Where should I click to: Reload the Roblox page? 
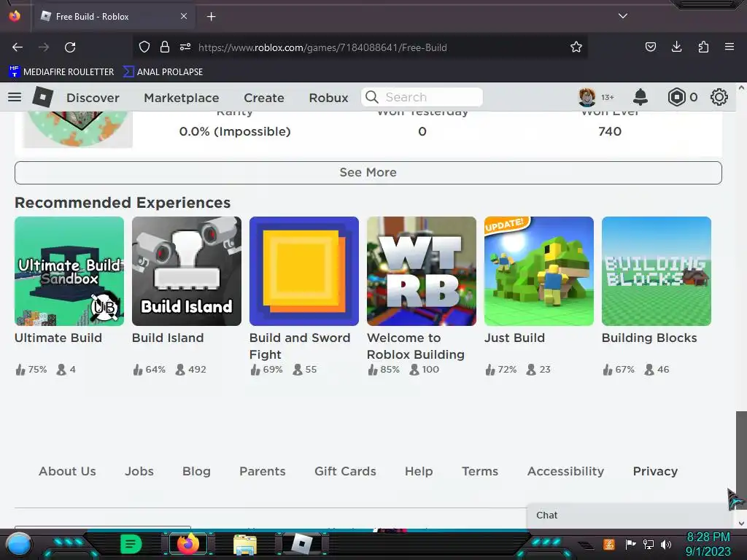click(x=70, y=47)
